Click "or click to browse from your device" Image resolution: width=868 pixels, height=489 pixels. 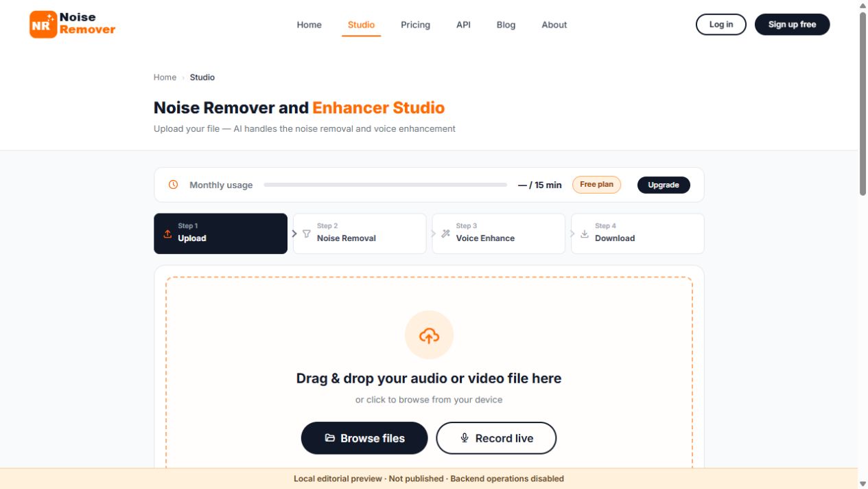pyautogui.click(x=429, y=400)
